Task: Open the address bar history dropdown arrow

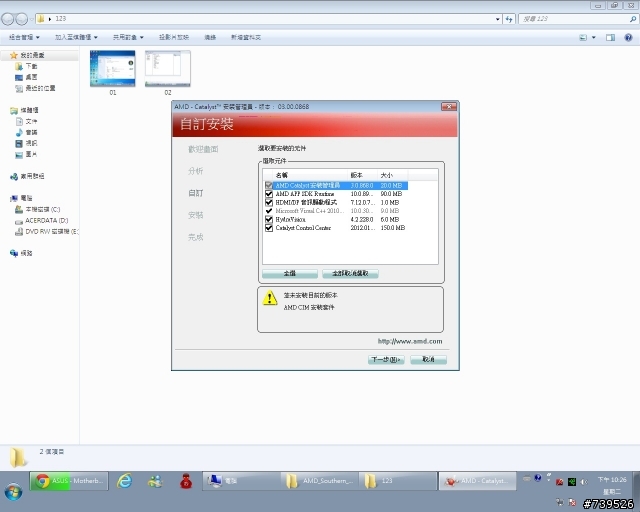Action: pos(498,19)
